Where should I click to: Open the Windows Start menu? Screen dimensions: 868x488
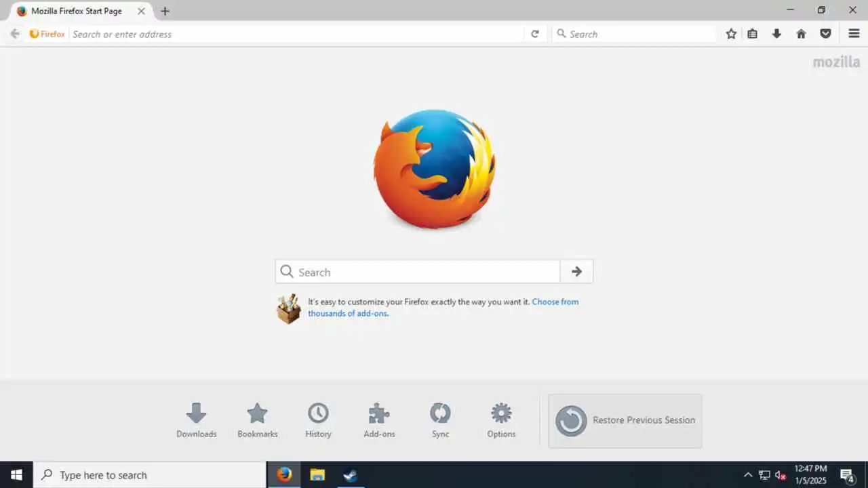16,474
